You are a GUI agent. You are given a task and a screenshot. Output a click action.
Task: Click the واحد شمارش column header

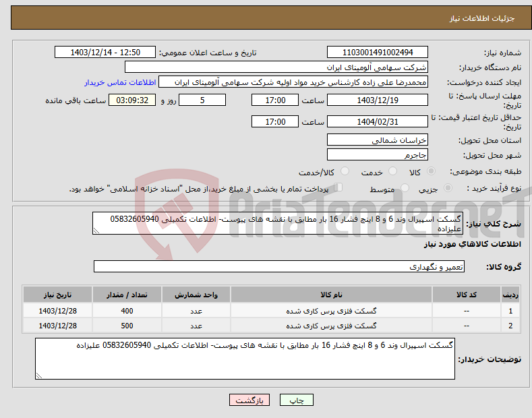196,295
